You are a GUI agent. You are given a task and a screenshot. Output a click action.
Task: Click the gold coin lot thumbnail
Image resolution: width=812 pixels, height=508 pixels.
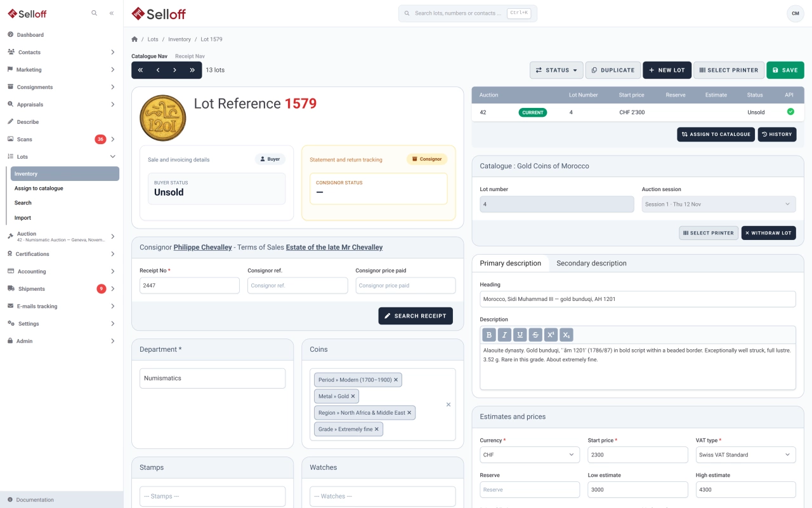(162, 118)
